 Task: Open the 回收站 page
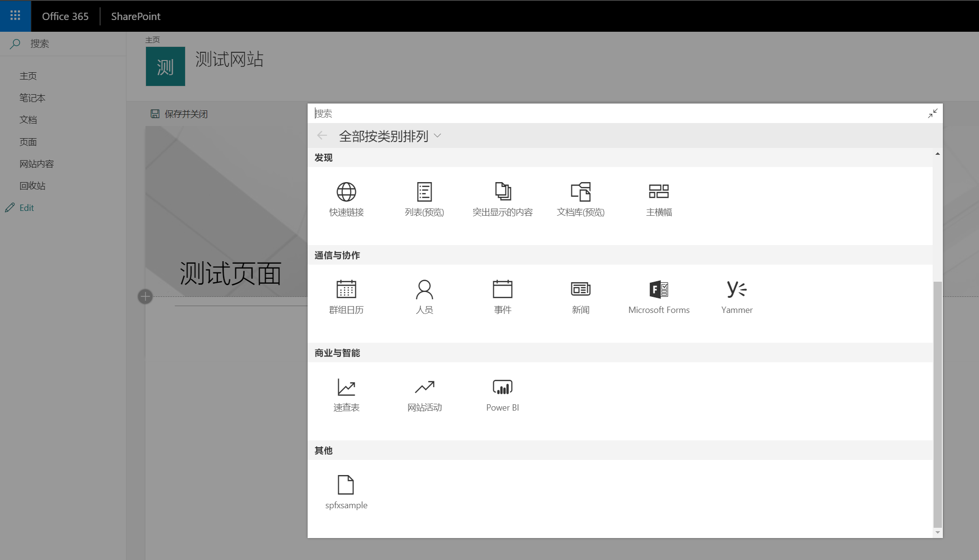click(x=32, y=185)
